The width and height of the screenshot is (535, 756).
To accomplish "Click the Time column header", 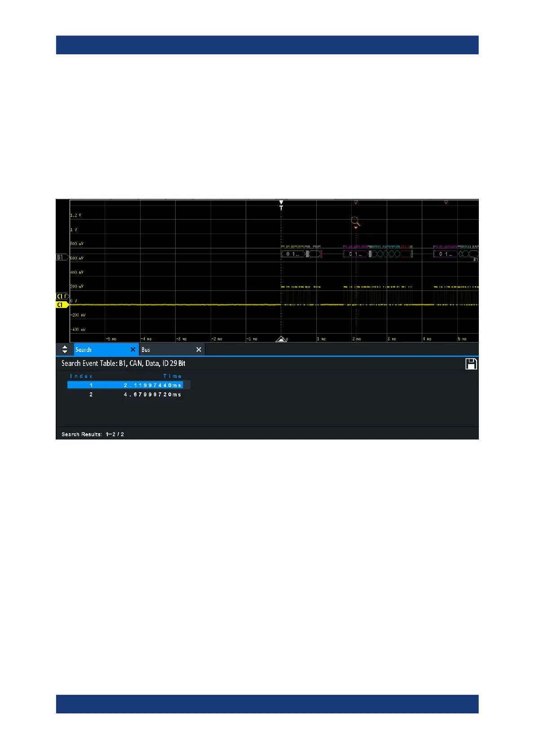I will click(172, 376).
